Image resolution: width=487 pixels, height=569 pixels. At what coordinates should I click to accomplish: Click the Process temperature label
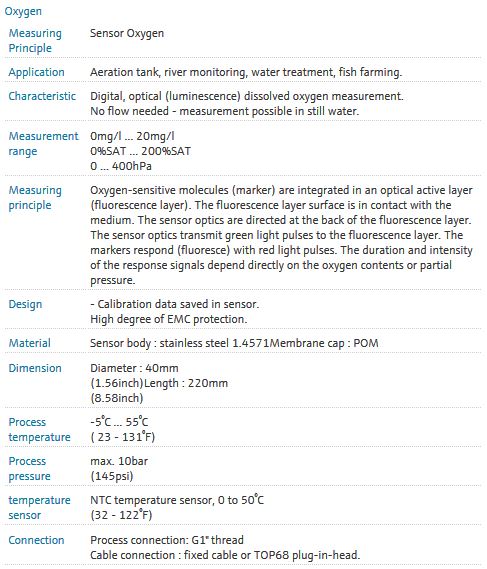pos(39,429)
